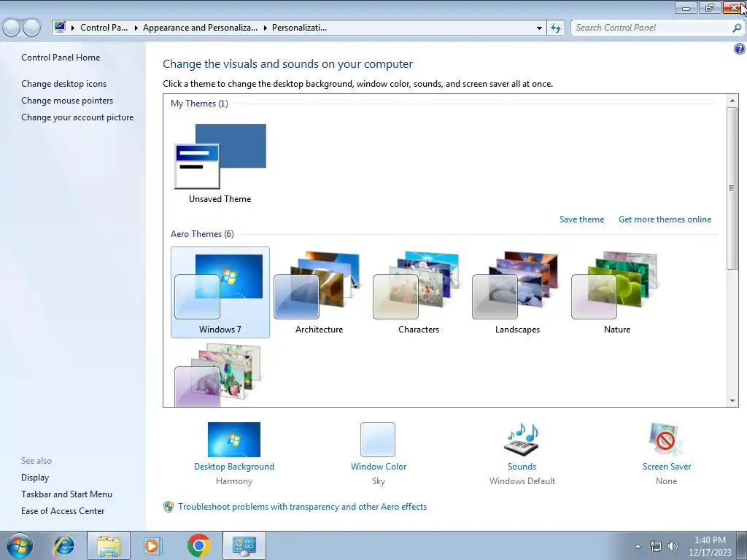The width and height of the screenshot is (747, 560).
Task: Open Get more themes online link
Action: 665,219
